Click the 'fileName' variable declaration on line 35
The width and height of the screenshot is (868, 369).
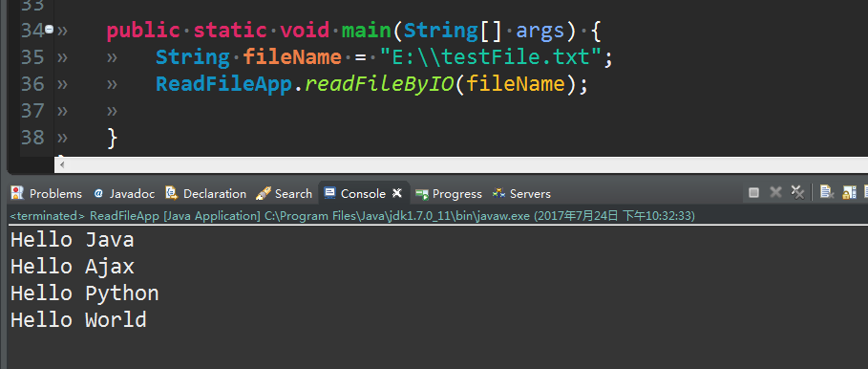click(292, 57)
